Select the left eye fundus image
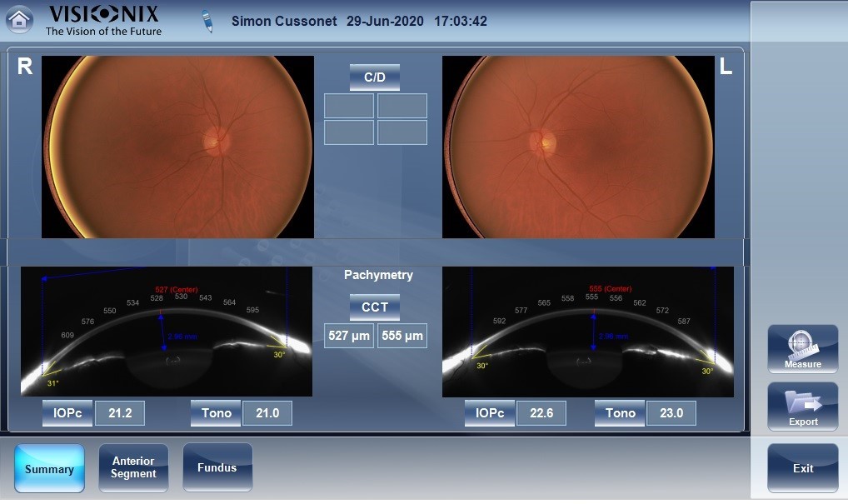 pyautogui.click(x=578, y=147)
